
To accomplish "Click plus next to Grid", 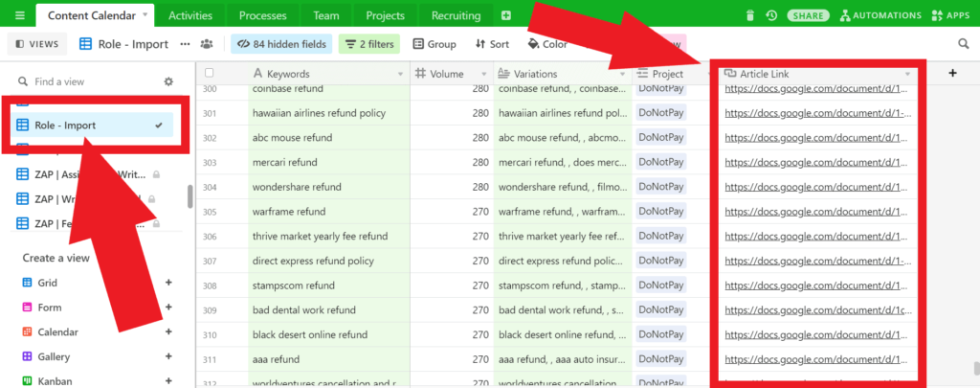I will [168, 283].
